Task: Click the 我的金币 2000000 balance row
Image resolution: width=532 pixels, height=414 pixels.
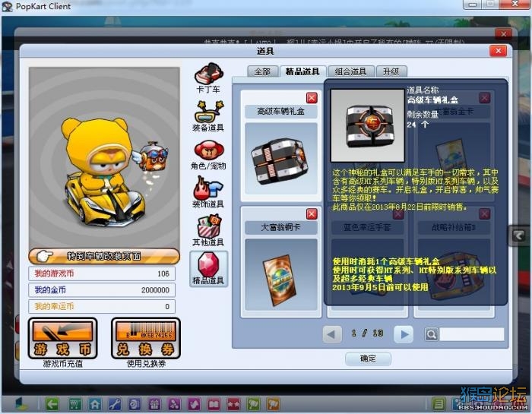Action: 102,290
